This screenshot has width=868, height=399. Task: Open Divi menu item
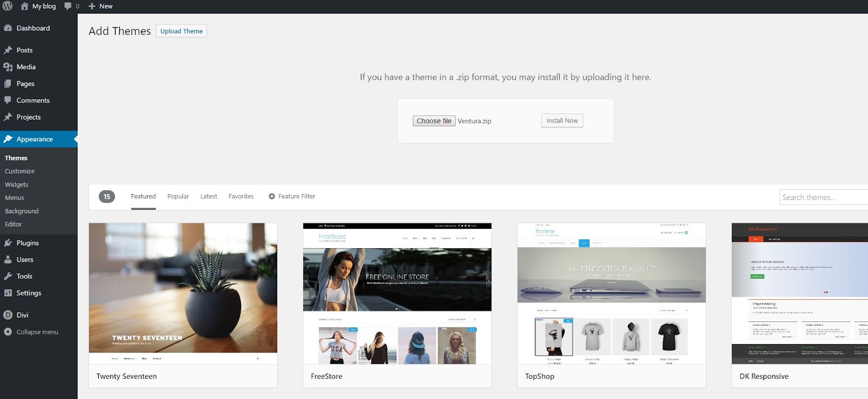(39, 315)
